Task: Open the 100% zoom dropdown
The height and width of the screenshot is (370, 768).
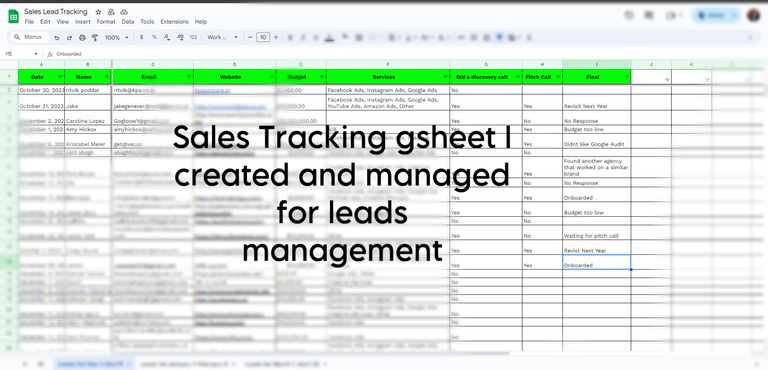Action: (117, 37)
